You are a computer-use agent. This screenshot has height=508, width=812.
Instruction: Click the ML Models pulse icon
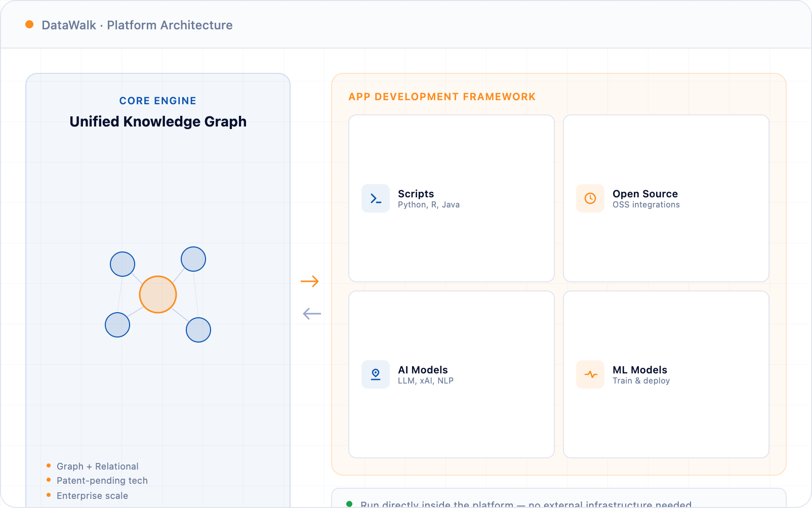coord(590,374)
